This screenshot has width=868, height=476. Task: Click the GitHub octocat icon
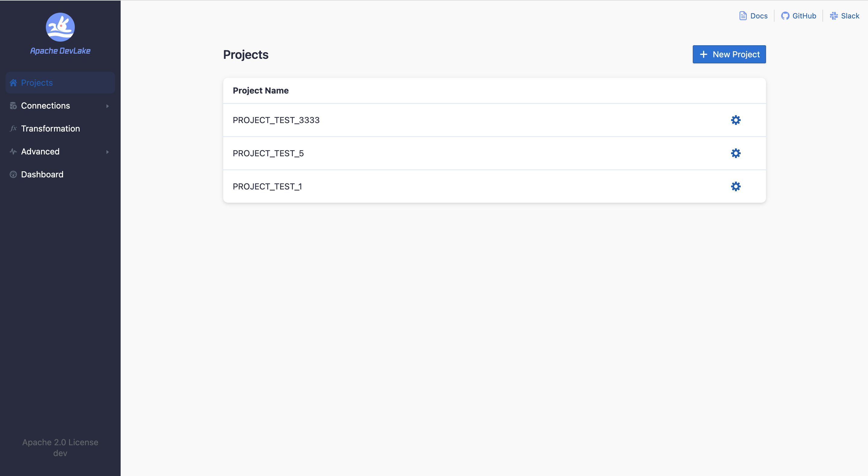tap(785, 16)
